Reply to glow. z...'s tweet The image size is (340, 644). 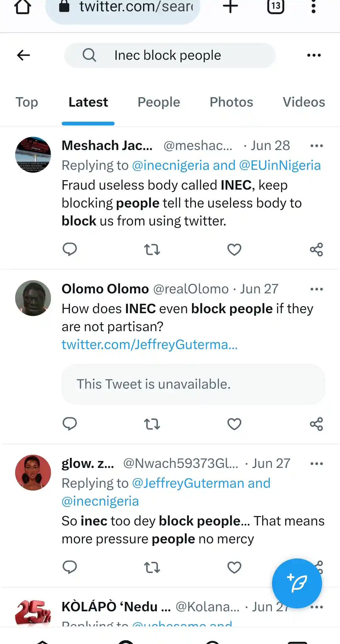coord(70,567)
